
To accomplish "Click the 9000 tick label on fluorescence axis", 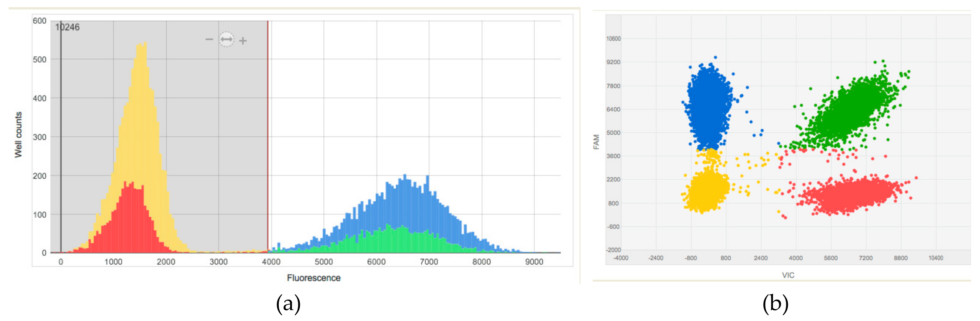I will [x=534, y=262].
